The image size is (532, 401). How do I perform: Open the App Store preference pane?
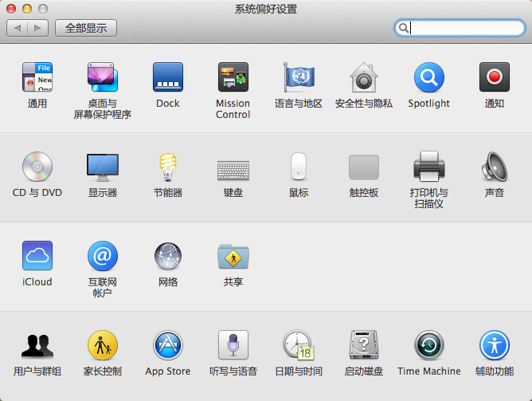point(168,345)
